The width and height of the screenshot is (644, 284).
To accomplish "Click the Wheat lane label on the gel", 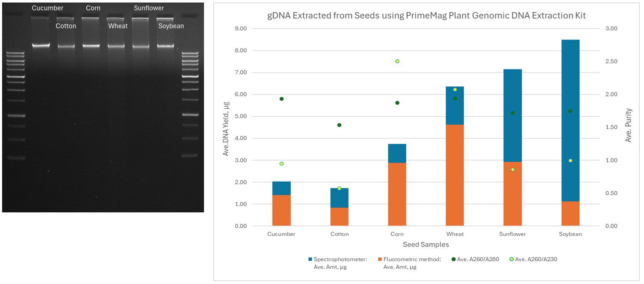I will pyautogui.click(x=118, y=26).
